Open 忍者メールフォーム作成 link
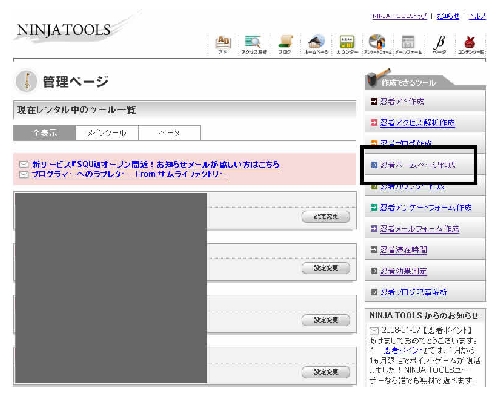The width and height of the screenshot is (500, 396). click(420, 229)
